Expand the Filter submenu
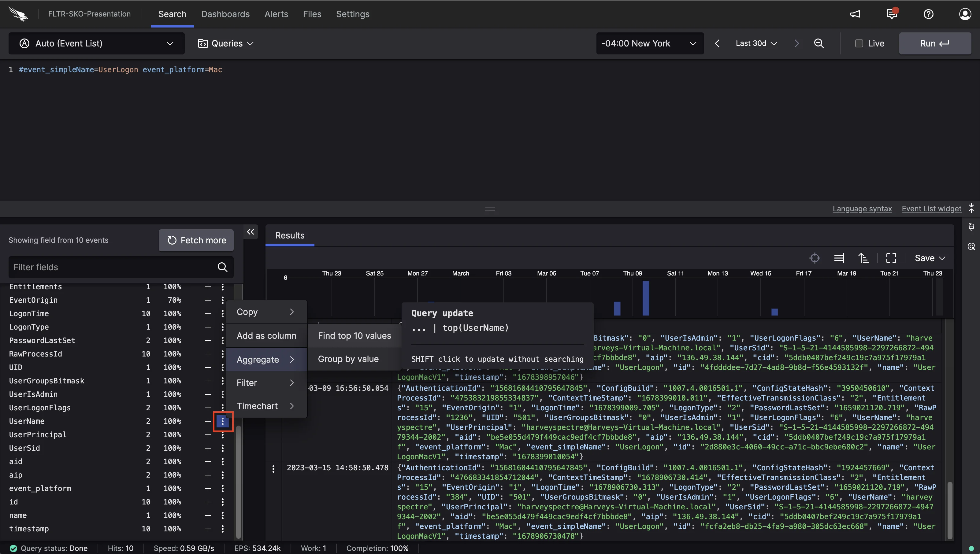This screenshot has height=554, width=980. [266, 383]
